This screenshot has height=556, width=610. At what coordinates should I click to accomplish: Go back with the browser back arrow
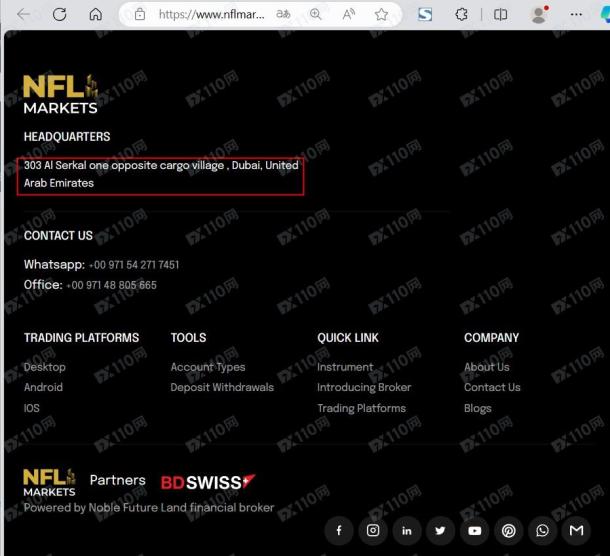[x=23, y=14]
